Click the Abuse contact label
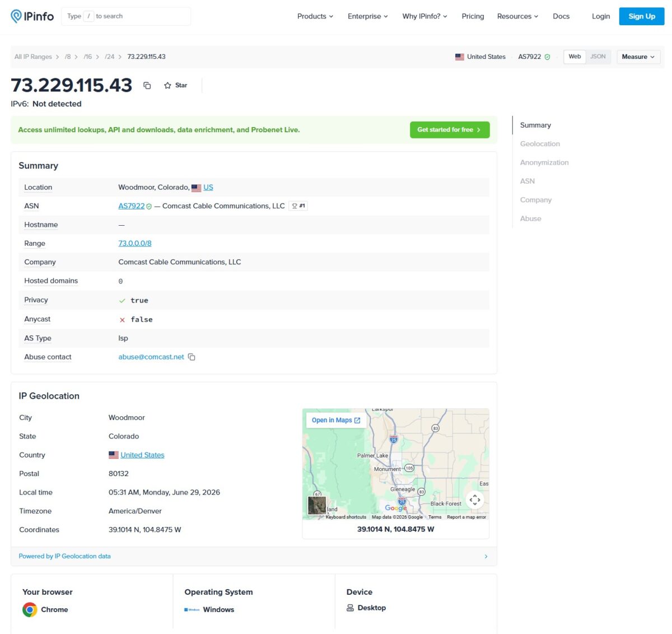This screenshot has height=634, width=672. coord(48,357)
